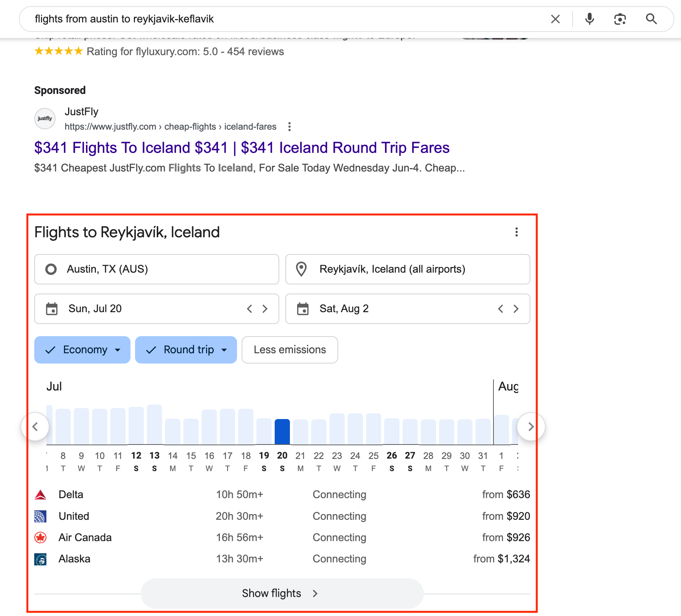
Task: Select the Jul 26 price bar
Action: [x=392, y=431]
